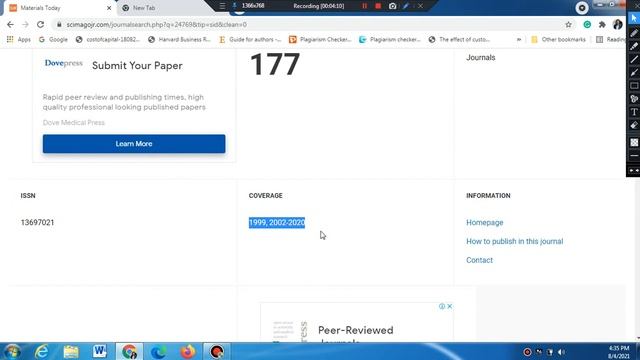This screenshot has height=360, width=640.
Task: Stop the screen recording
Action: [x=378, y=6]
